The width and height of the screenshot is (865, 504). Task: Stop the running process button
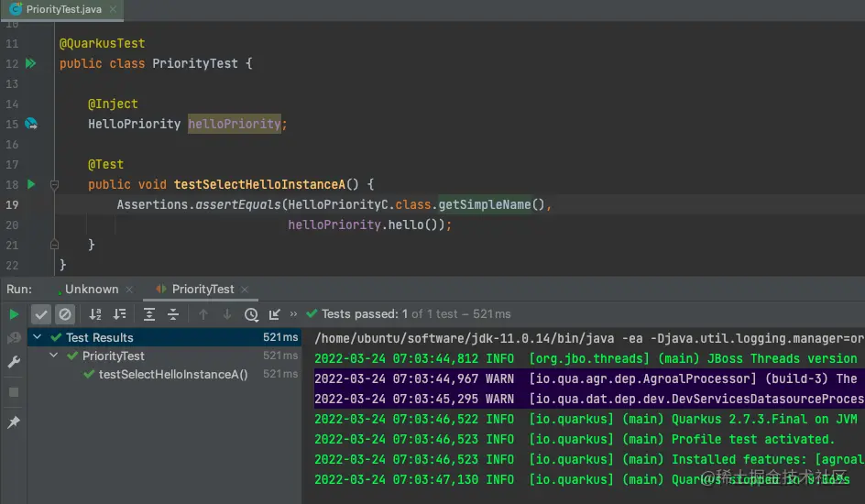click(14, 392)
